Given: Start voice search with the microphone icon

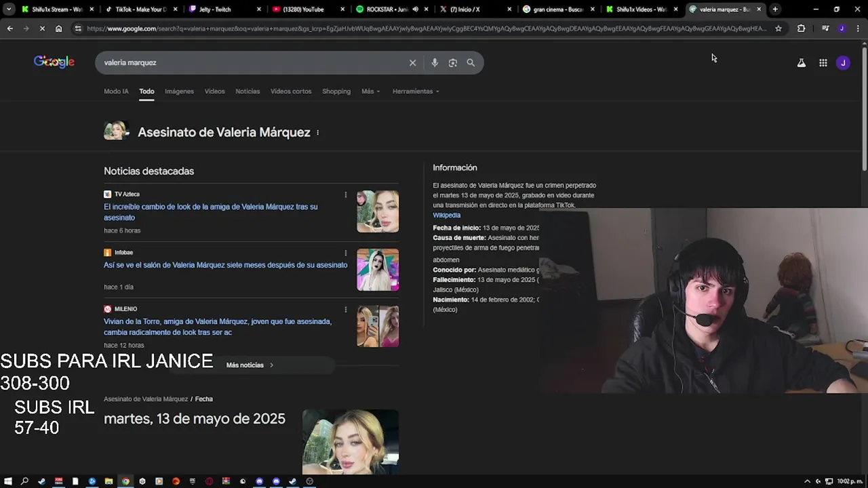Looking at the screenshot, I should click(435, 62).
